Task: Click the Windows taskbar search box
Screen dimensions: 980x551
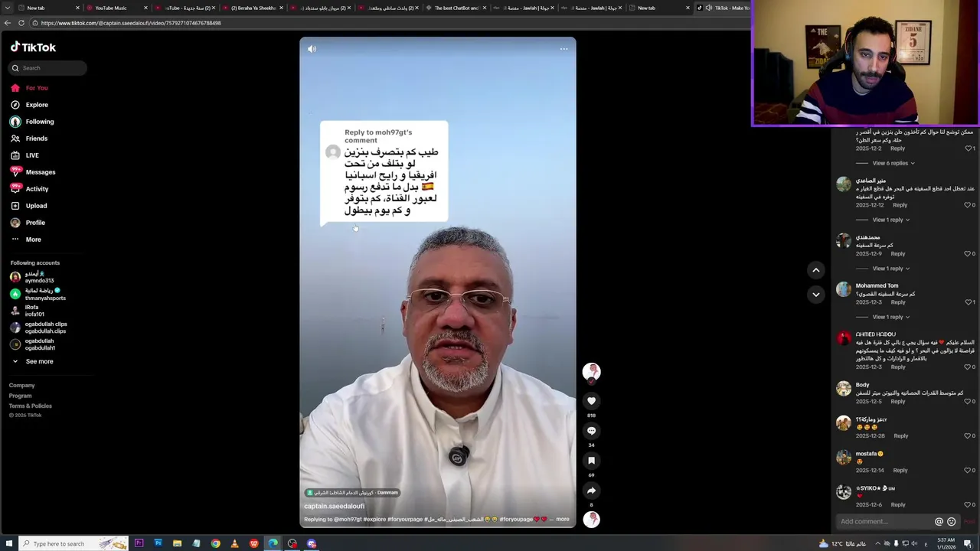Action: (73, 543)
